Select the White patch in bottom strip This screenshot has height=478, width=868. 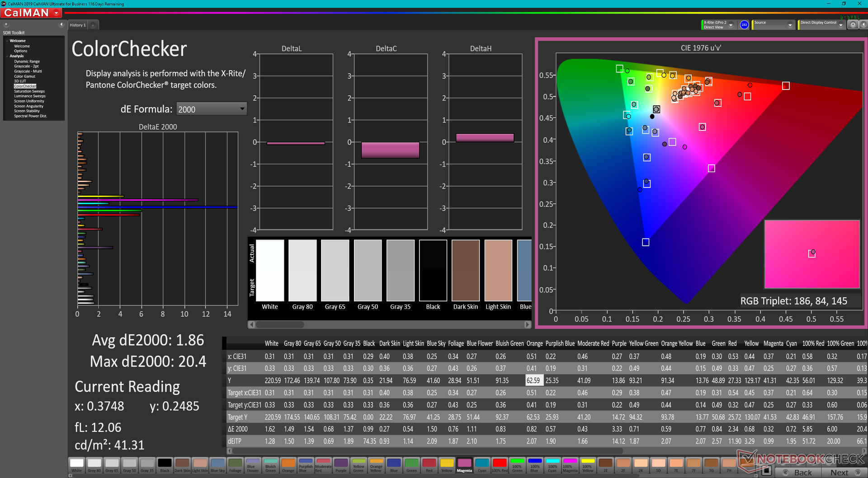point(77,465)
